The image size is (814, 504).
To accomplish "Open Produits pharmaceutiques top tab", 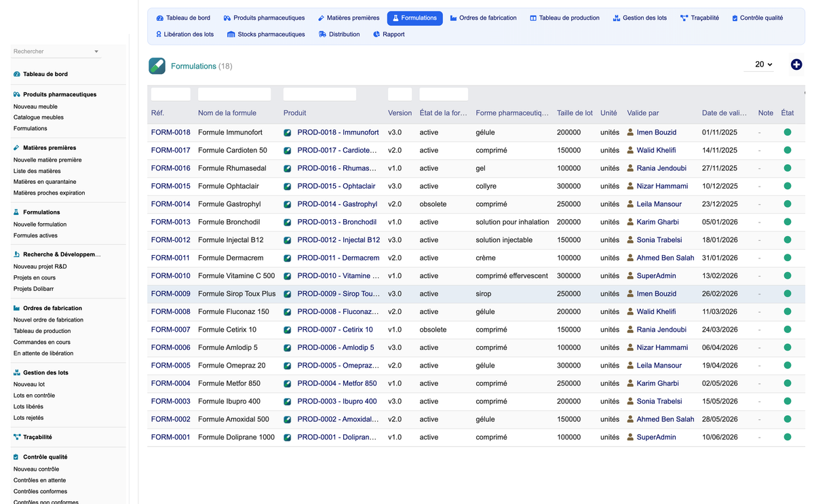I will pos(264,18).
